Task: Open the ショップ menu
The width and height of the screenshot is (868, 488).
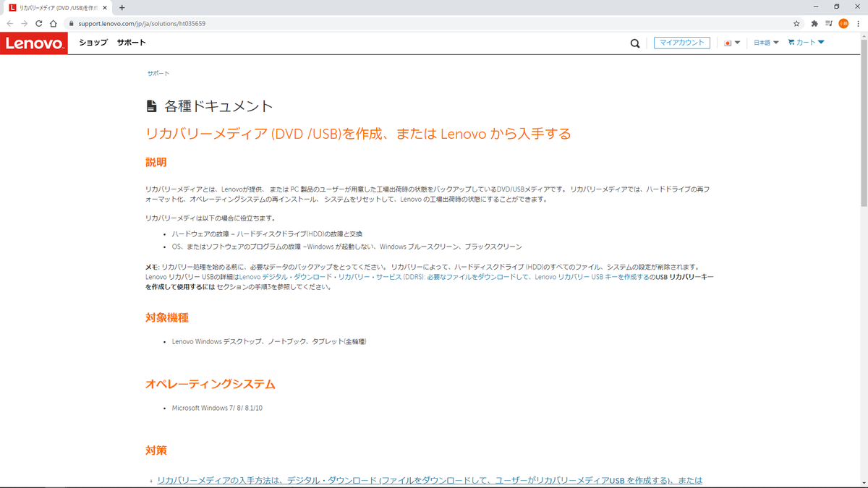Action: click(93, 43)
